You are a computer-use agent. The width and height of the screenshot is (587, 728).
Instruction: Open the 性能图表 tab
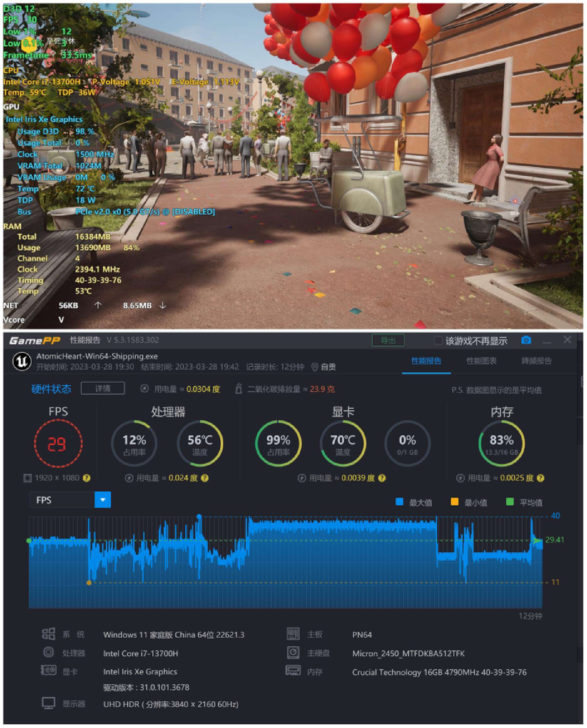(x=481, y=361)
